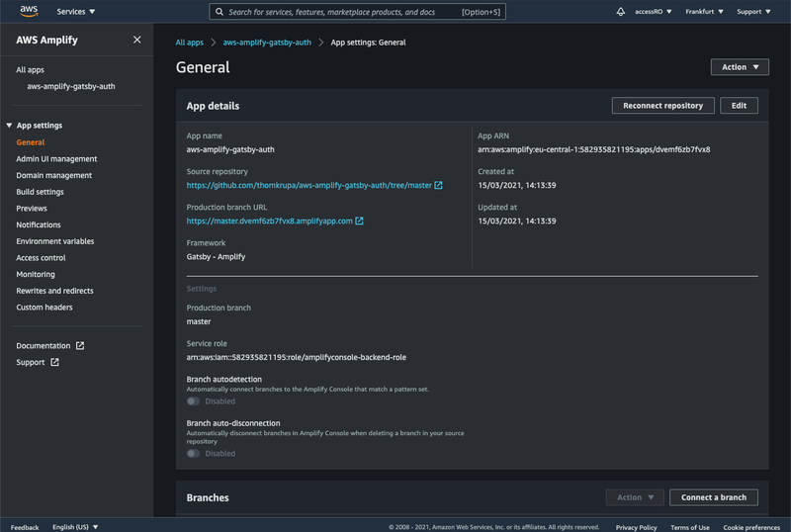Open the accessRO account dropdown
This screenshot has width=791, height=532.
654,12
